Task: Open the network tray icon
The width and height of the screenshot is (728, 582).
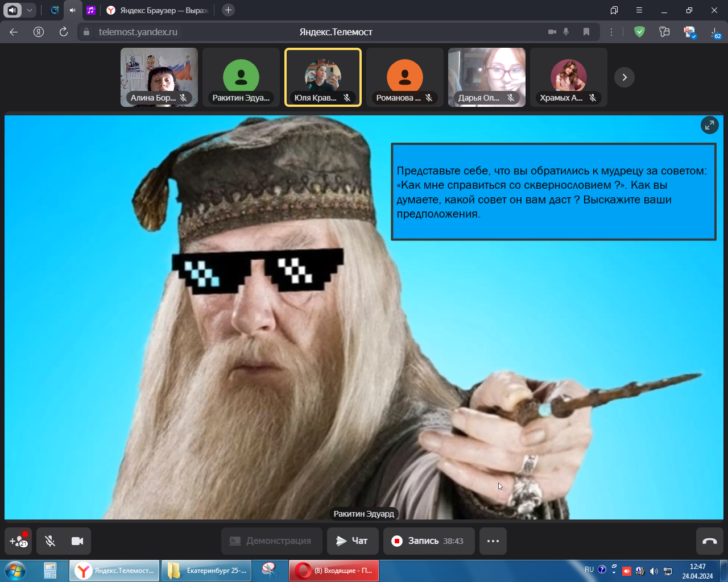Action: pyautogui.click(x=668, y=571)
